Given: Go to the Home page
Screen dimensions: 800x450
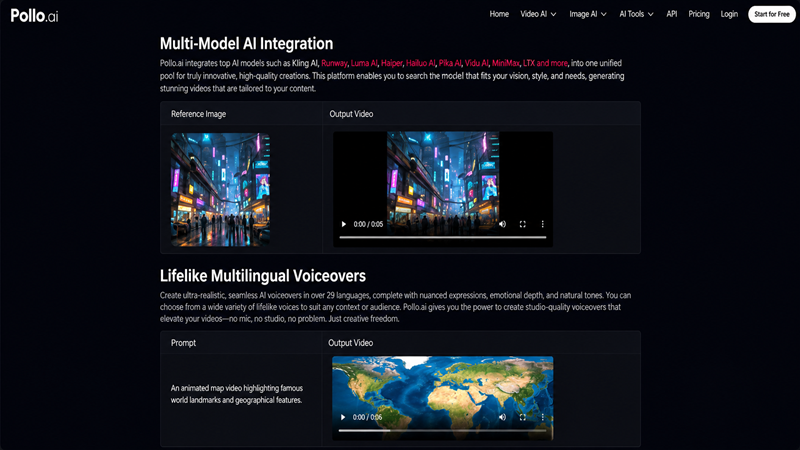Looking at the screenshot, I should [x=499, y=14].
